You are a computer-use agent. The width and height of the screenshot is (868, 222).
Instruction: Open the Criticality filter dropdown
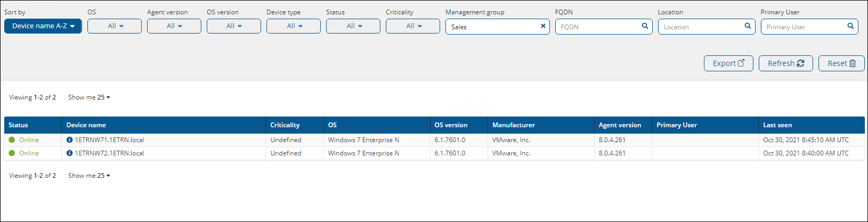click(x=413, y=26)
